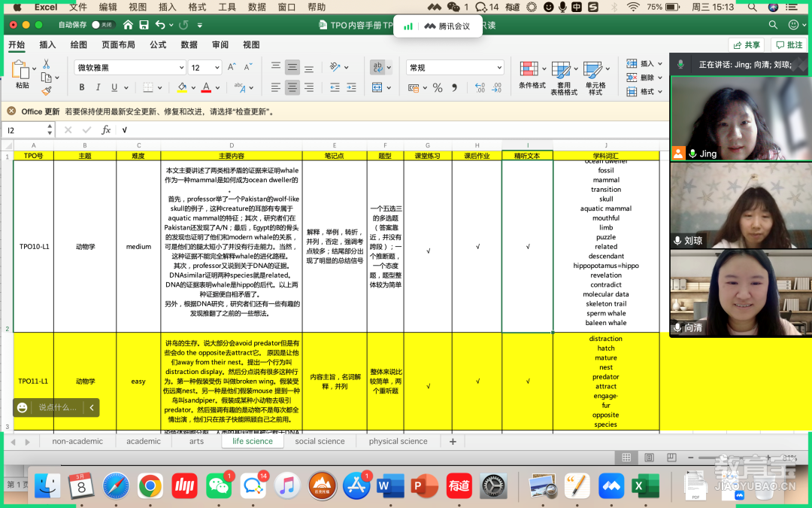Add a new sheet with plus button

coord(453,442)
